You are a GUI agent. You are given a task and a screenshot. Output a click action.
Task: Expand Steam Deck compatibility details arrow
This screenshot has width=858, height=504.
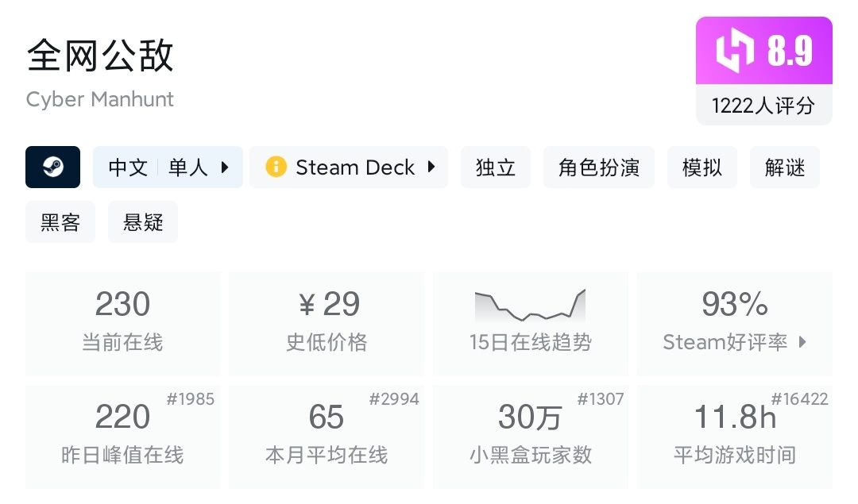(431, 167)
